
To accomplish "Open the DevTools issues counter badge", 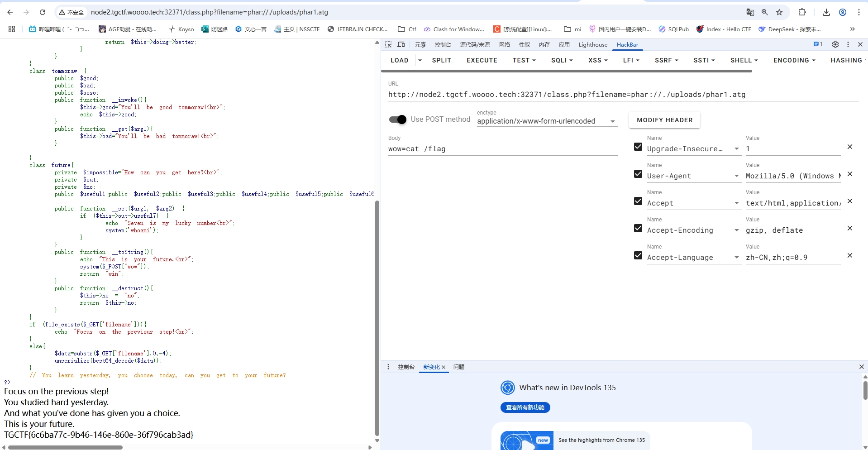I will (x=818, y=44).
